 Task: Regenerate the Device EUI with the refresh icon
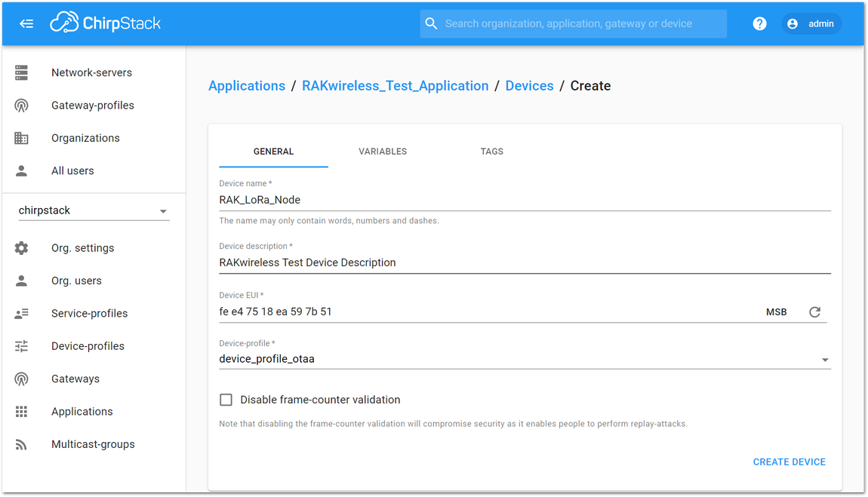coord(814,312)
